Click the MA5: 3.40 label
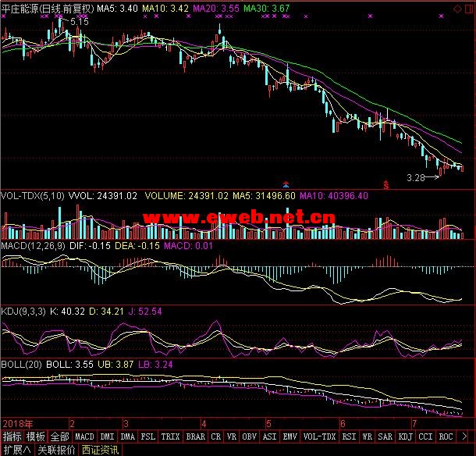The image size is (476, 456). pyautogui.click(x=117, y=9)
